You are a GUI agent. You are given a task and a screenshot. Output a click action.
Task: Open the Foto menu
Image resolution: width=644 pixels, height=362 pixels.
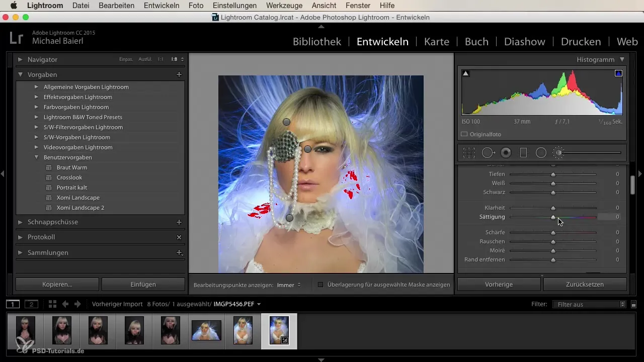pos(196,6)
